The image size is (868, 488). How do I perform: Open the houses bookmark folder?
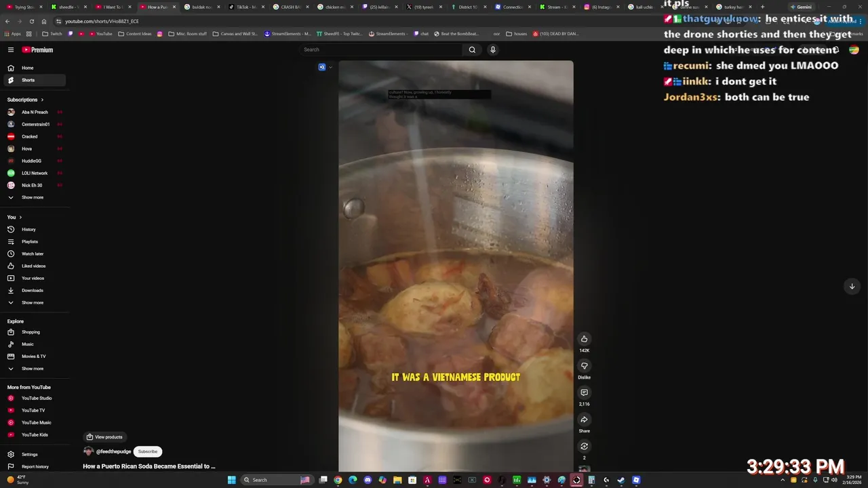pyautogui.click(x=515, y=33)
